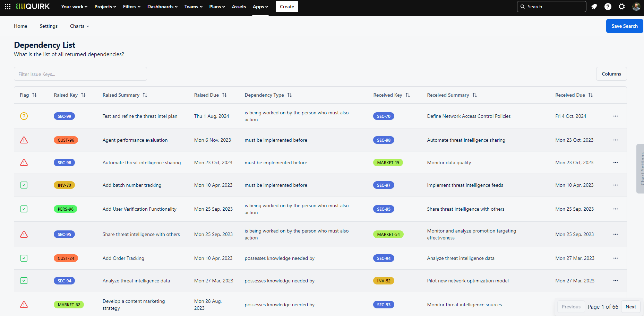Open the notifications icon in top bar
The image size is (644, 316).
[x=594, y=7]
